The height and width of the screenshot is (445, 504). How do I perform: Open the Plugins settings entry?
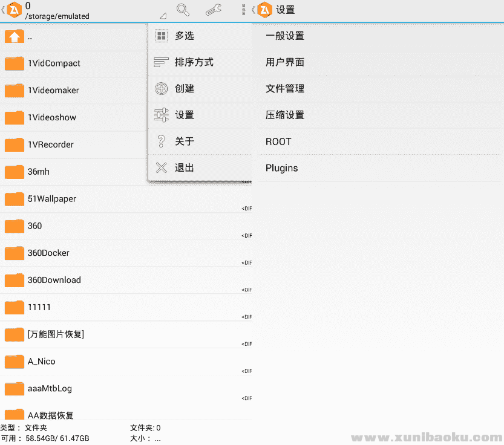(x=282, y=168)
